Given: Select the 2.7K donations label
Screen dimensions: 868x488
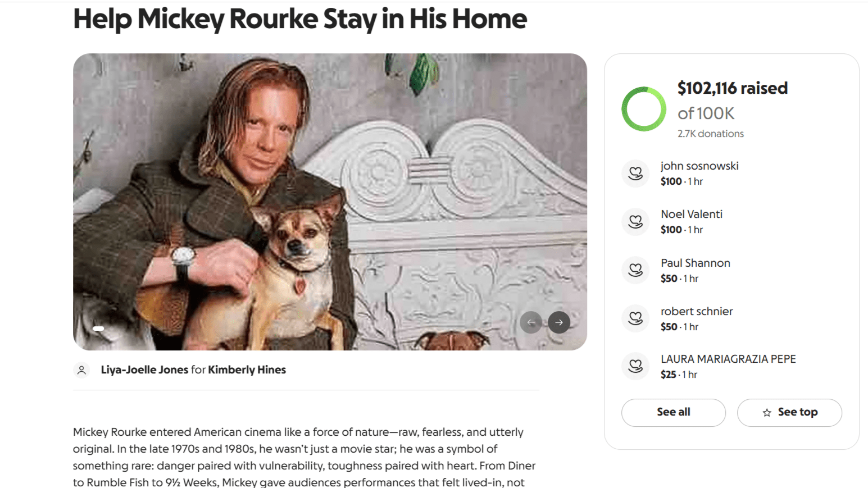Looking at the screenshot, I should [710, 133].
